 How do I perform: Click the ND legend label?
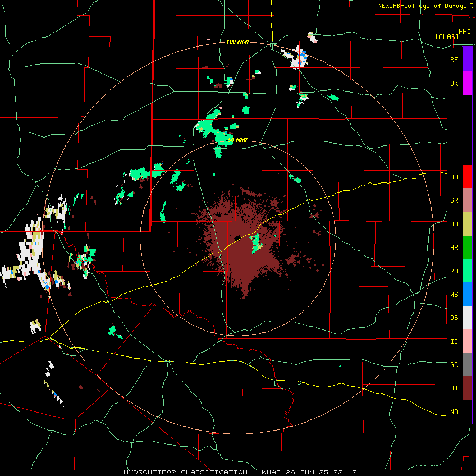pyautogui.click(x=454, y=412)
